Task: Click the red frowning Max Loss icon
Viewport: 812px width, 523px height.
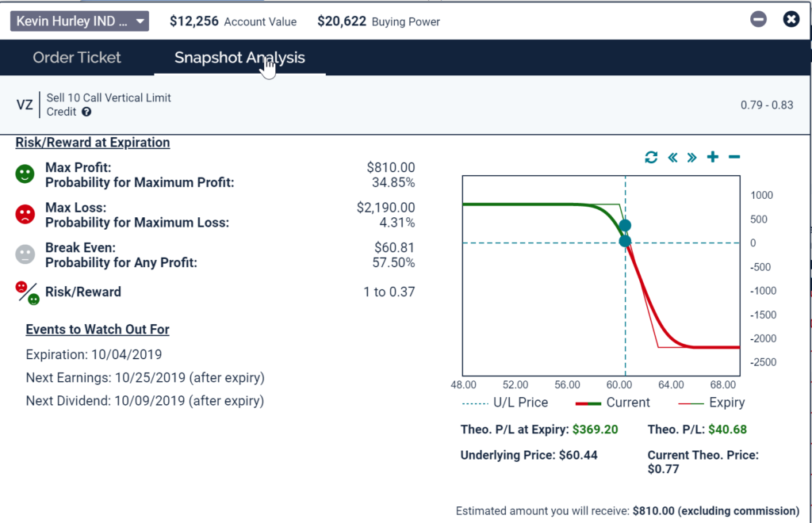Action: tap(25, 215)
